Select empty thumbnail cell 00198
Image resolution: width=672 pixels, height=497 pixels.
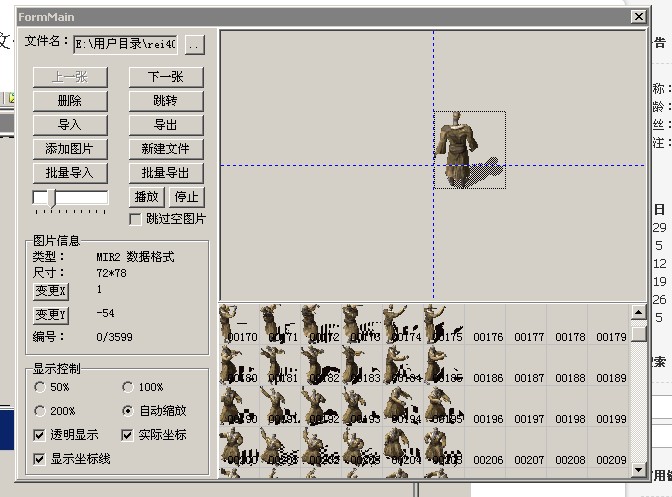(567, 406)
